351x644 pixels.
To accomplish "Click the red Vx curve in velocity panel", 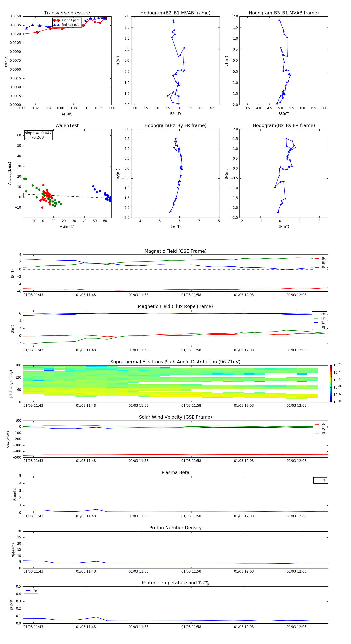I will pos(175,455).
